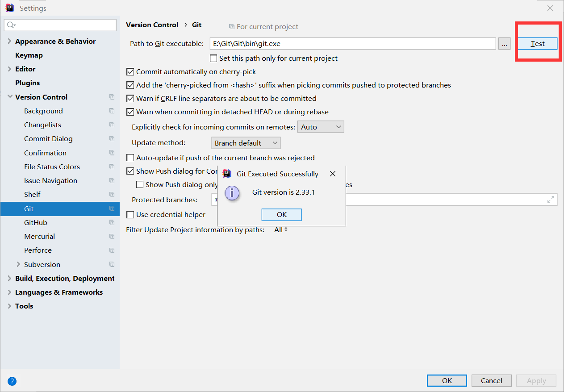
Task: Expand the Protected branches field with arrows icon
Action: point(551,200)
